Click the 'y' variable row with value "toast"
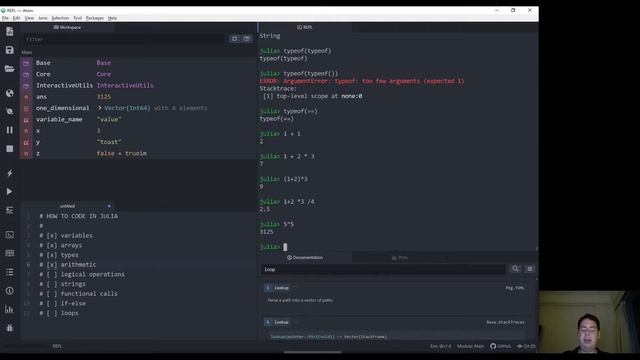This screenshot has width=640, height=360. [138, 142]
